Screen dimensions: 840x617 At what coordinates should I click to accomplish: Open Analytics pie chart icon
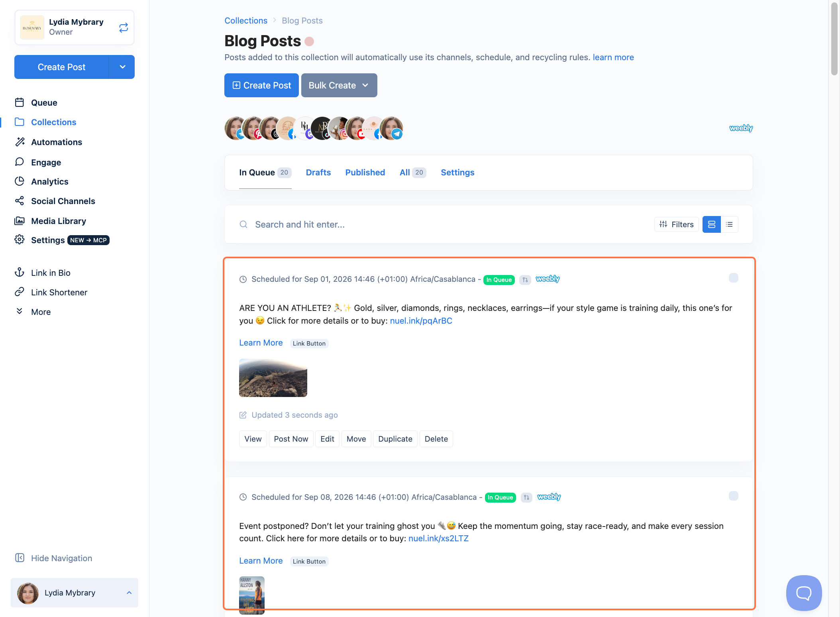(20, 181)
